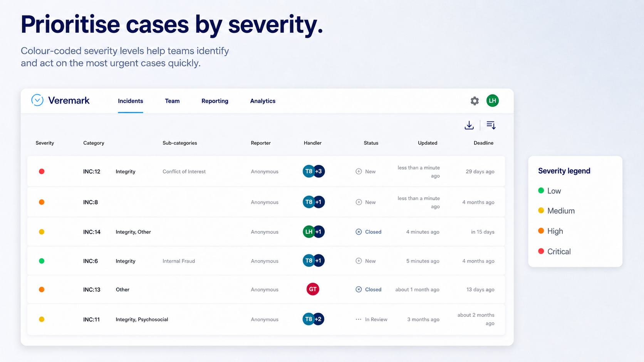The height and width of the screenshot is (362, 644).
Task: Click 'Integrity, Psychosocial' category text
Action: click(x=142, y=319)
